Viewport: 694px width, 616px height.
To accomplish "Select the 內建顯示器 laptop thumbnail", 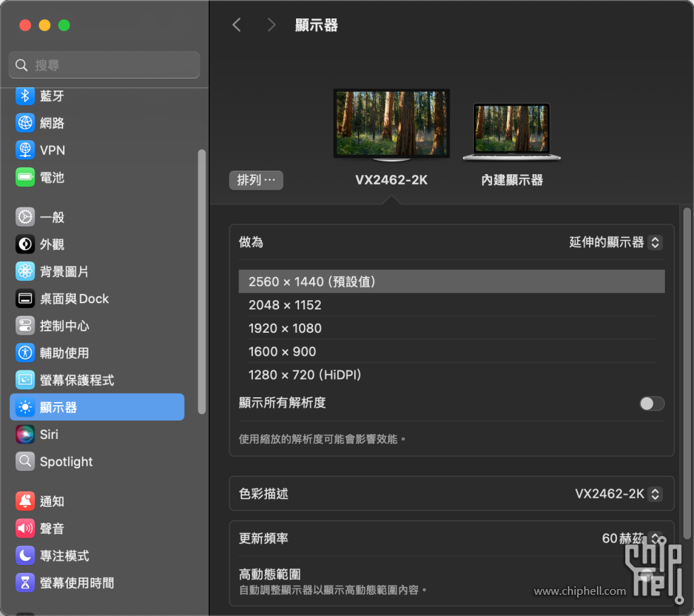I will [x=511, y=132].
